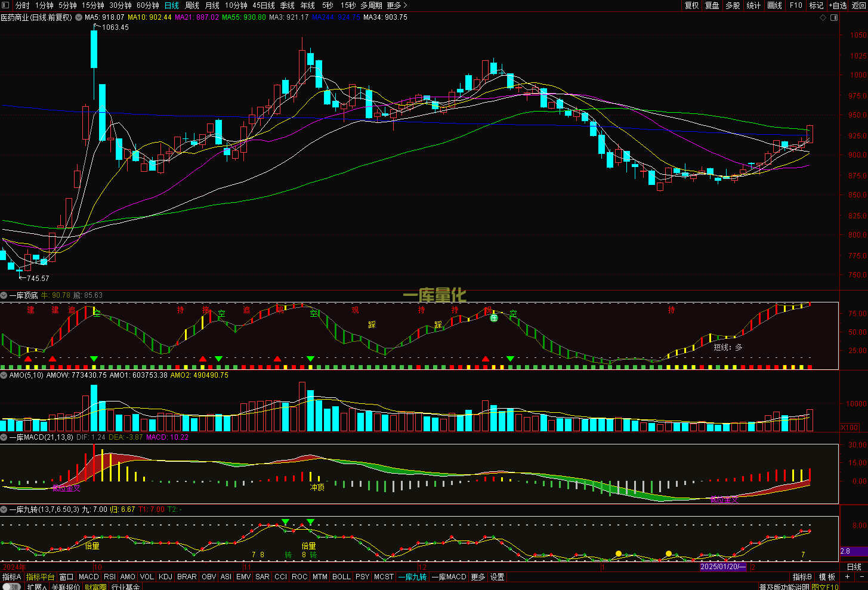Open the 财富圈 tab

click(95, 587)
